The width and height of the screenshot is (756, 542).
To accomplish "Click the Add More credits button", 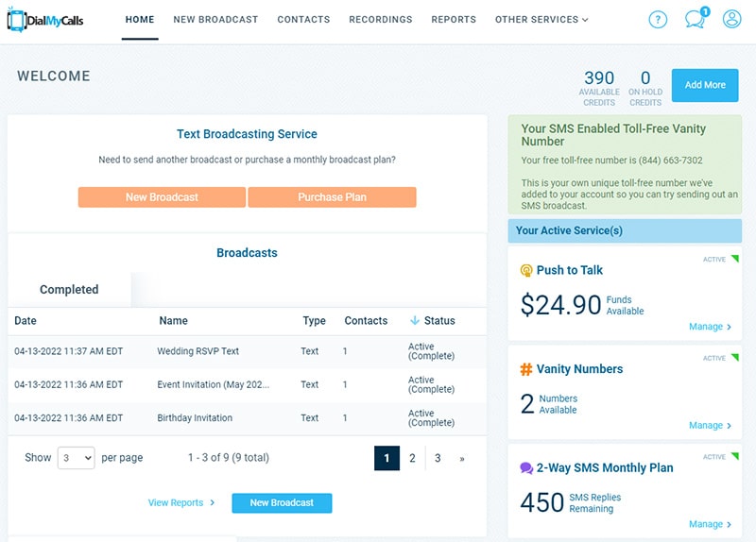I will 705,85.
